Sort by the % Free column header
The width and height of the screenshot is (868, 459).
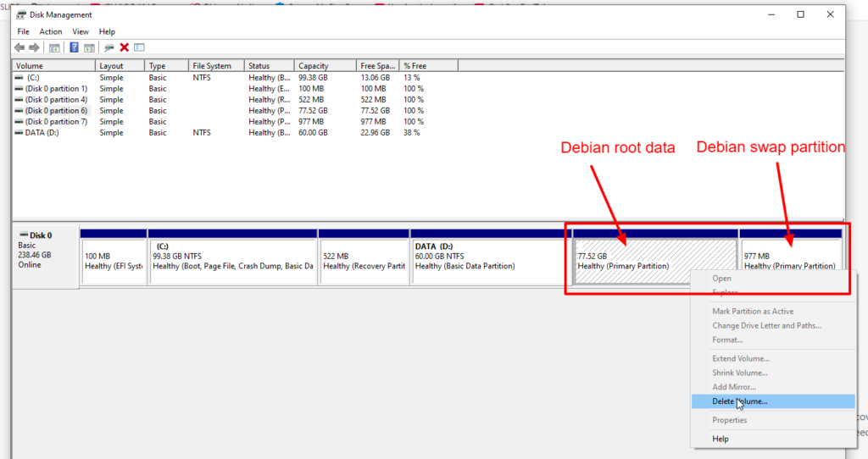tap(429, 66)
